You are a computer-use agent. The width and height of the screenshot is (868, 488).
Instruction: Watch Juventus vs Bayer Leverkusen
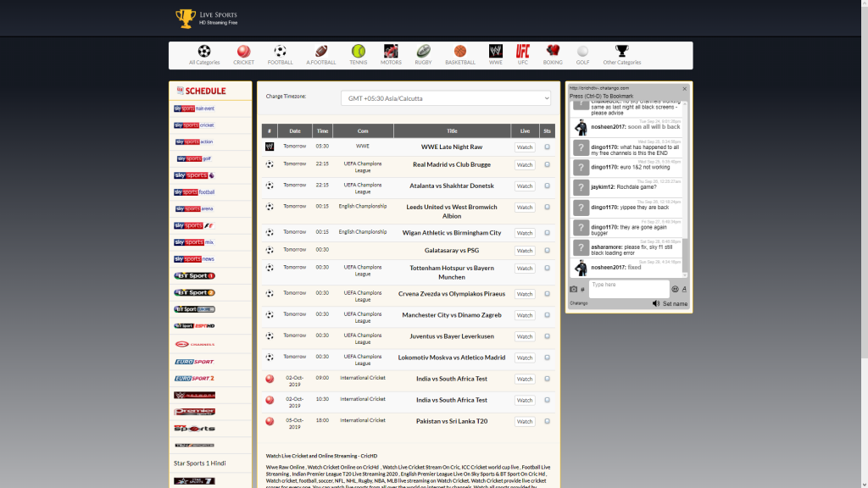point(524,336)
